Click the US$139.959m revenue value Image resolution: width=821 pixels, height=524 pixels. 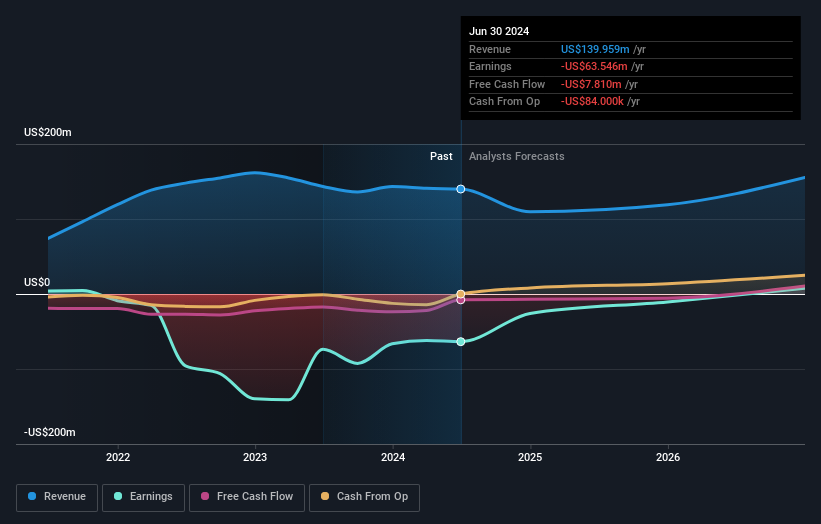[595, 49]
